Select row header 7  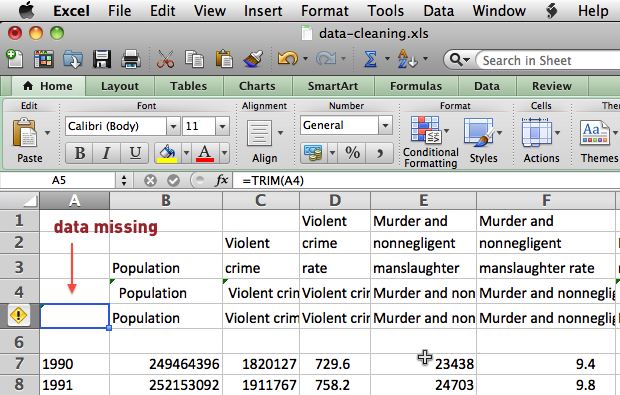pyautogui.click(x=19, y=363)
